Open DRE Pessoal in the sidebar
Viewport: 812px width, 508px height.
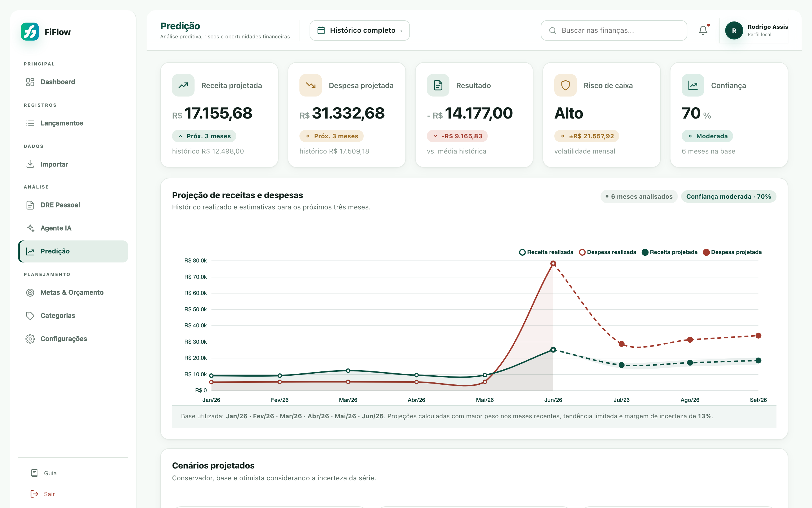pos(73,205)
